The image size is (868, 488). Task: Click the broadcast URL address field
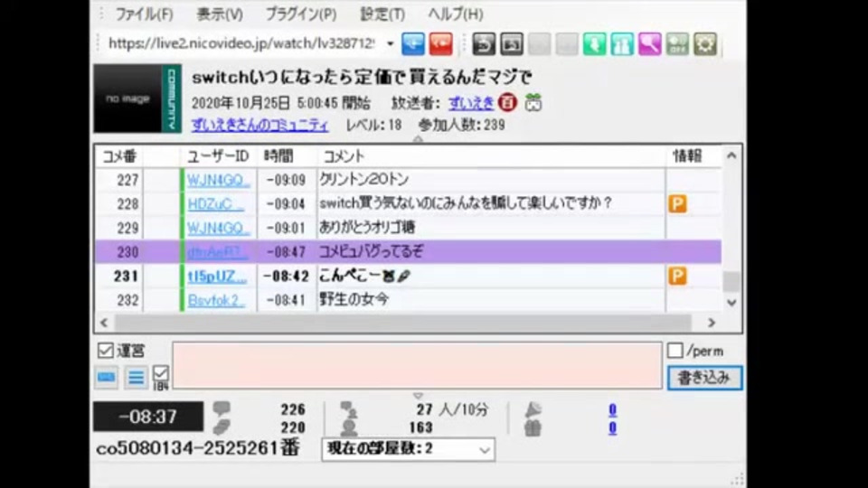click(x=241, y=43)
